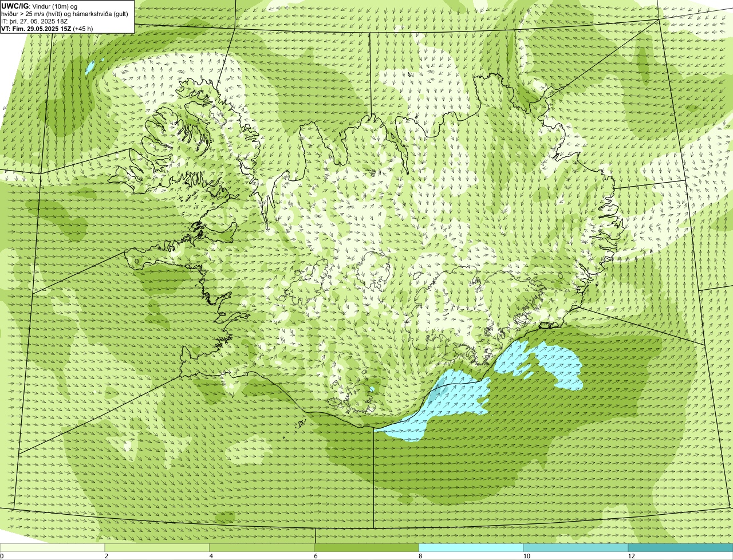
Task: Click the scale label '0'
Action: coord(2,556)
